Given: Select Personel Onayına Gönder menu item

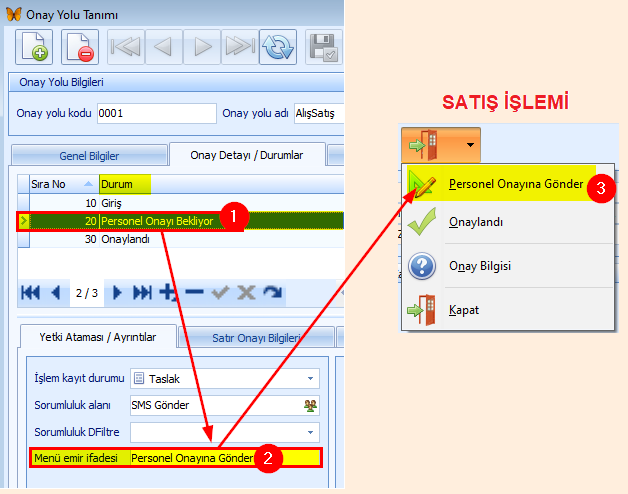Looking at the screenshot, I should [x=515, y=185].
